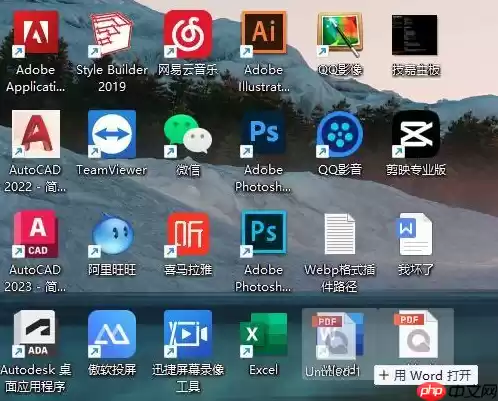Open 阿里旺旺 chat app icon
This screenshot has width=498, height=401.
click(x=112, y=234)
